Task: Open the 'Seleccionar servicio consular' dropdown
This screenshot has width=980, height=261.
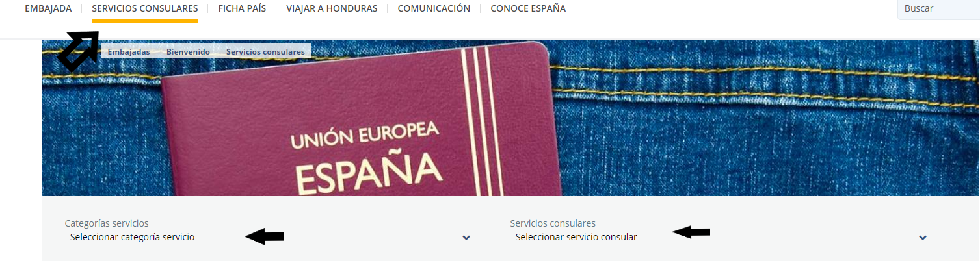Action: 719,237
